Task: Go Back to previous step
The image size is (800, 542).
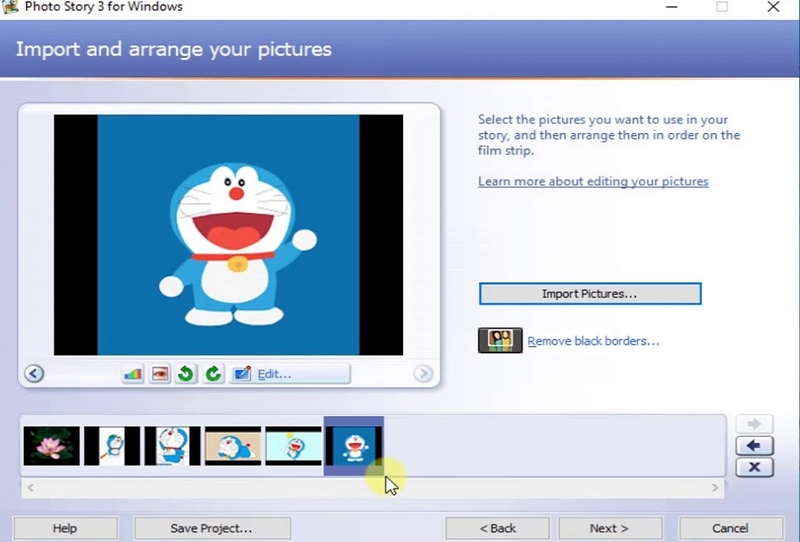Action: pyautogui.click(x=497, y=528)
